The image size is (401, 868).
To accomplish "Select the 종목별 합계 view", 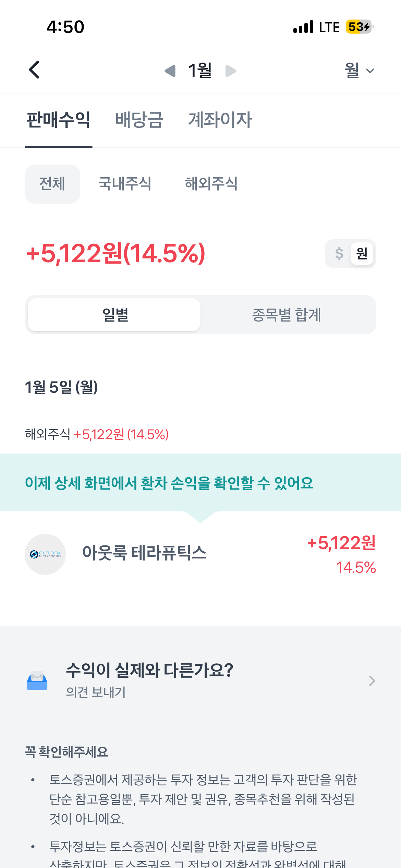I will point(287,315).
